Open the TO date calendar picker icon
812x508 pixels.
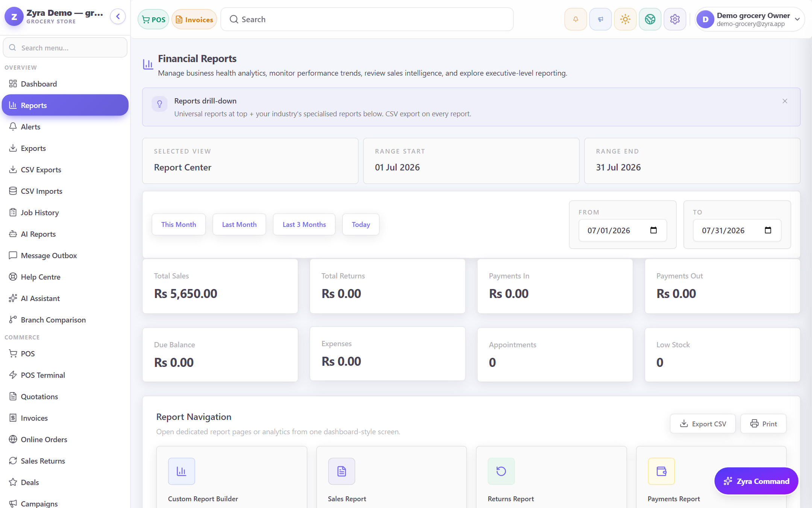click(x=768, y=230)
